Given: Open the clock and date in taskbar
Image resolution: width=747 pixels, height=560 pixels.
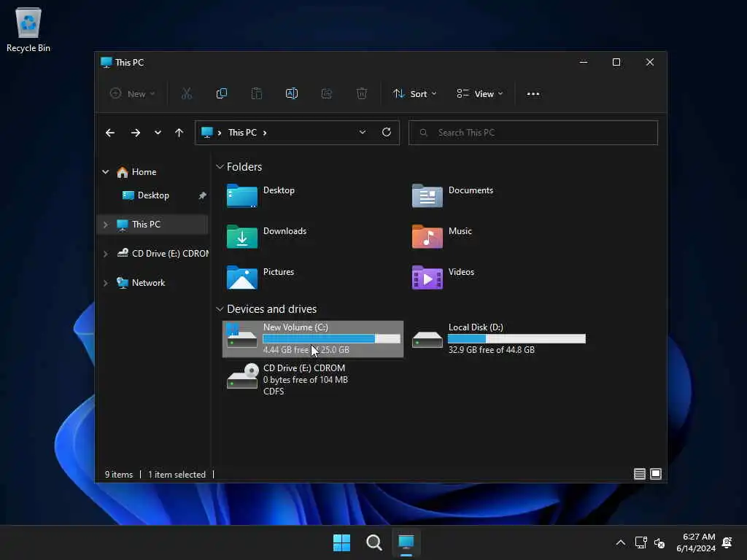Looking at the screenshot, I should pyautogui.click(x=696, y=542).
